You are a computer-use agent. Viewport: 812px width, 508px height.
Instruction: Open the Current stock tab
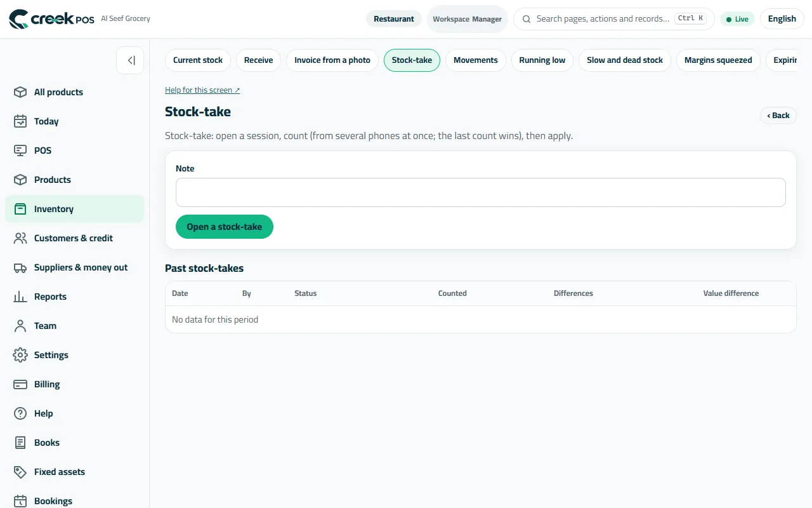[198, 60]
